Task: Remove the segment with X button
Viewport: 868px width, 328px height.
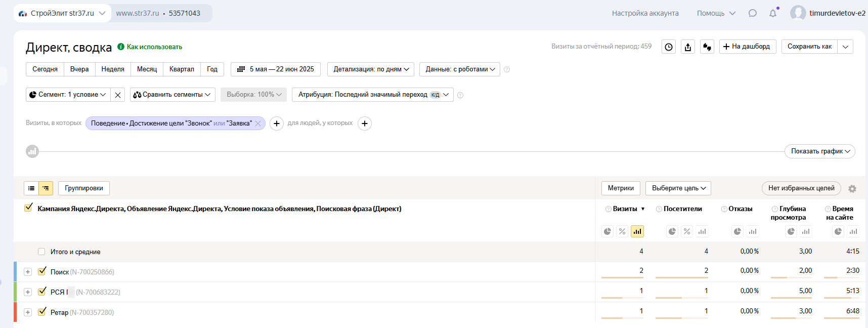Action: [118, 95]
